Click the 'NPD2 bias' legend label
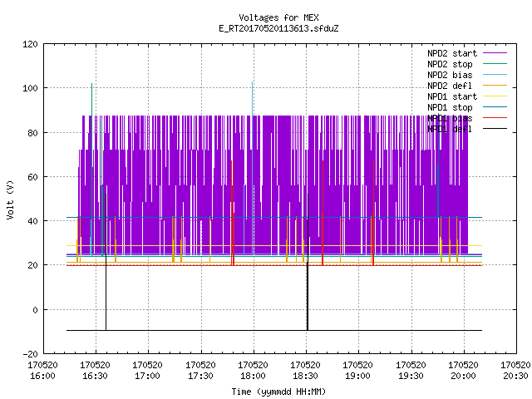The height and width of the screenshot is (399, 532). pyautogui.click(x=450, y=75)
